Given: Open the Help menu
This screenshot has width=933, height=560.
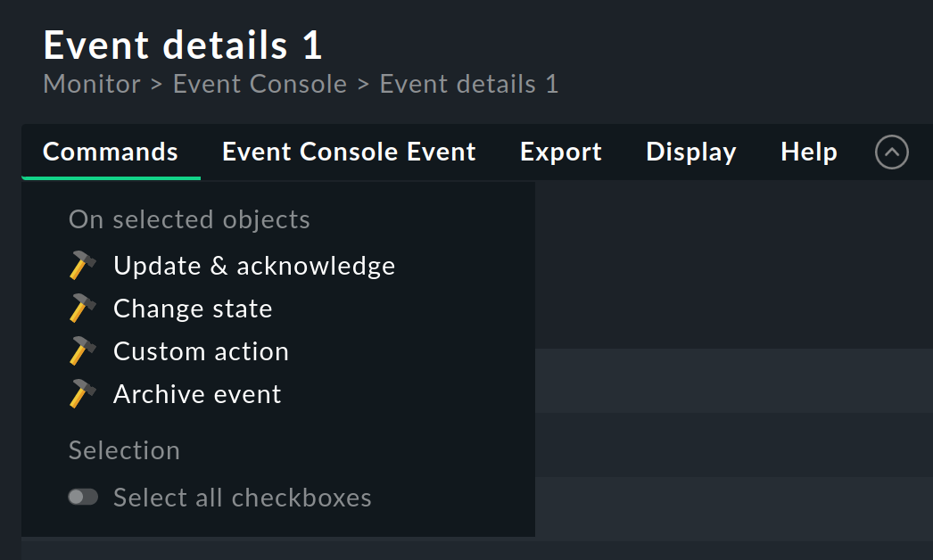Looking at the screenshot, I should (x=809, y=152).
